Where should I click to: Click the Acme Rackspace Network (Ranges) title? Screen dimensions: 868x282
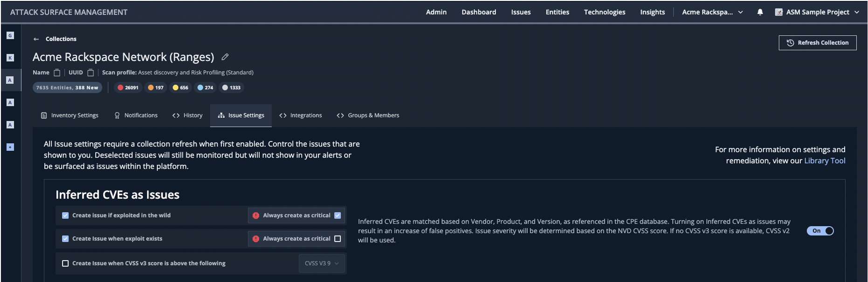tap(124, 57)
